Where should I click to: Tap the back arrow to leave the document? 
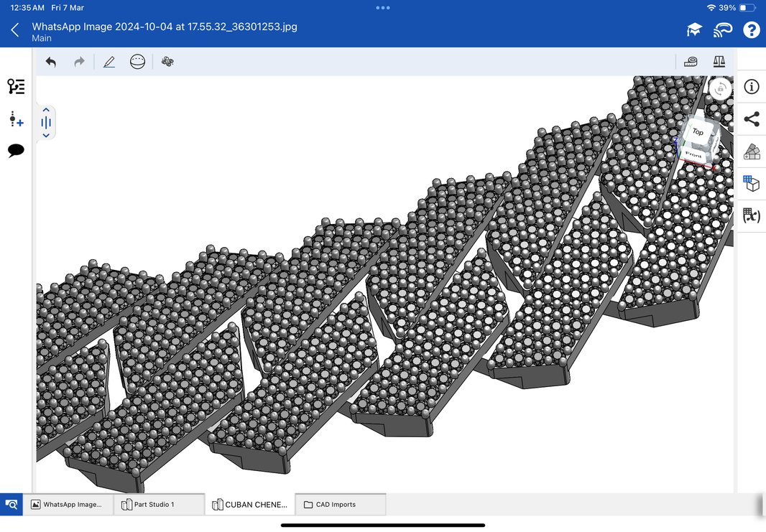[x=14, y=29]
